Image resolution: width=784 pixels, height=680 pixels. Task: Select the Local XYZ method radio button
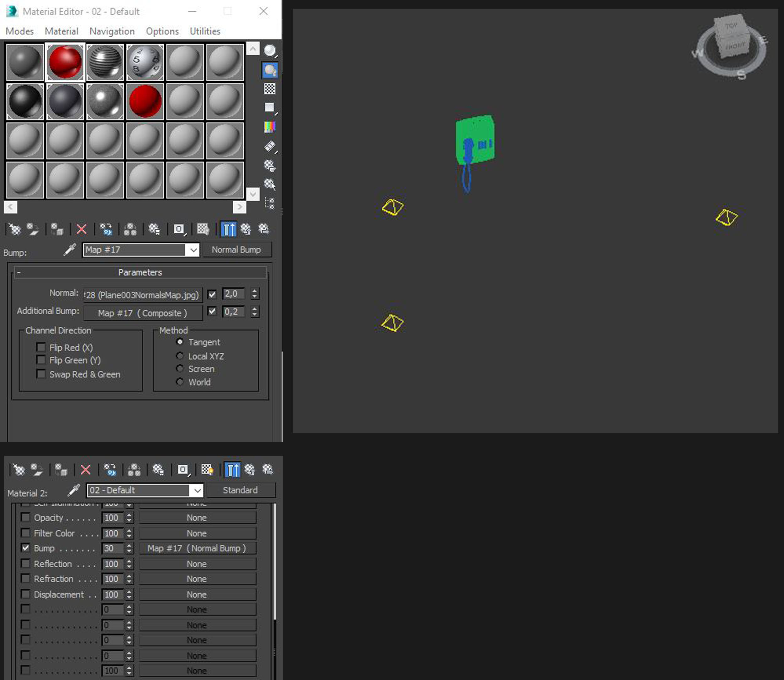pyautogui.click(x=180, y=356)
